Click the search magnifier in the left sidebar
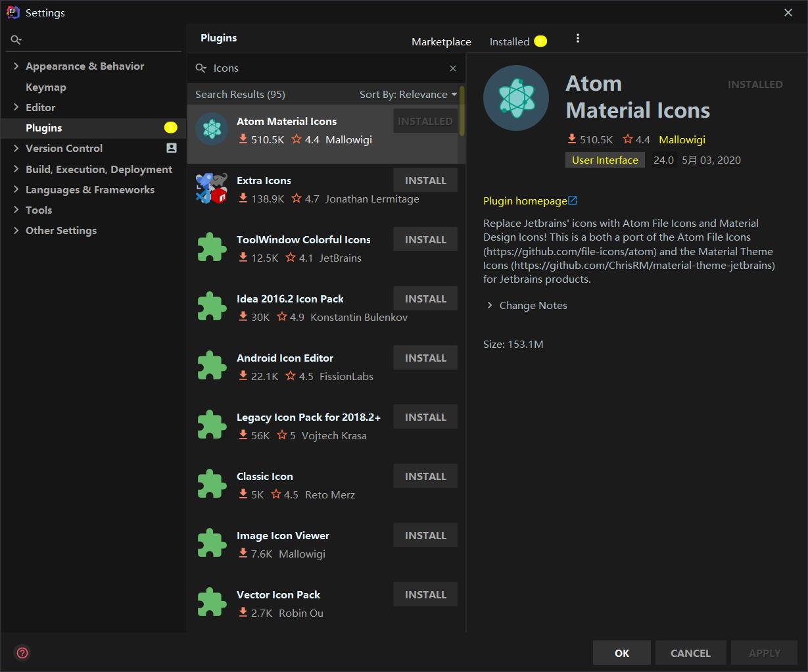 point(16,39)
